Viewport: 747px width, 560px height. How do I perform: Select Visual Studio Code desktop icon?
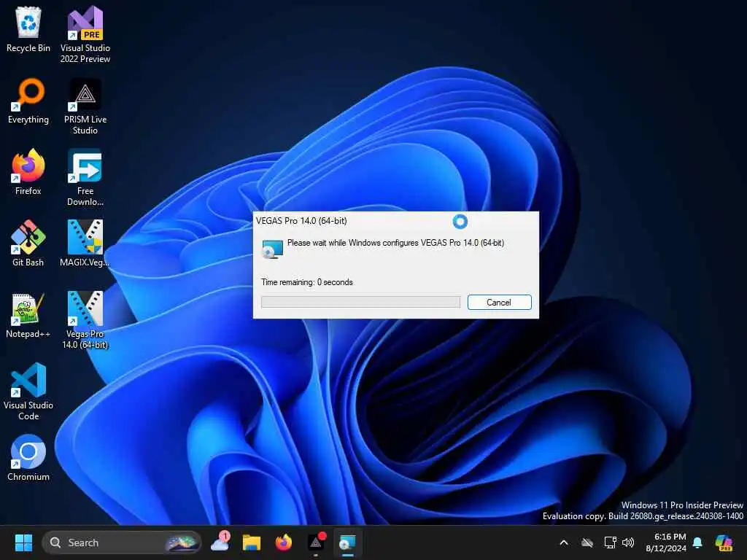point(28,392)
